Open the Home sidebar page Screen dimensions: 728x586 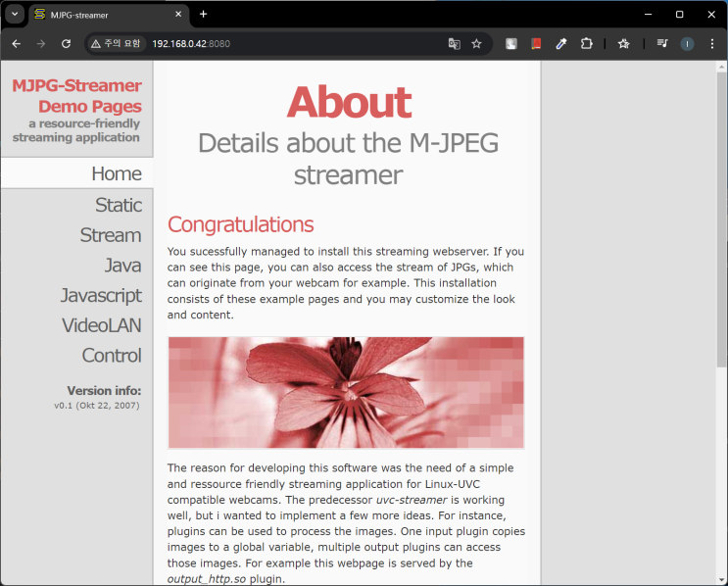tap(117, 173)
